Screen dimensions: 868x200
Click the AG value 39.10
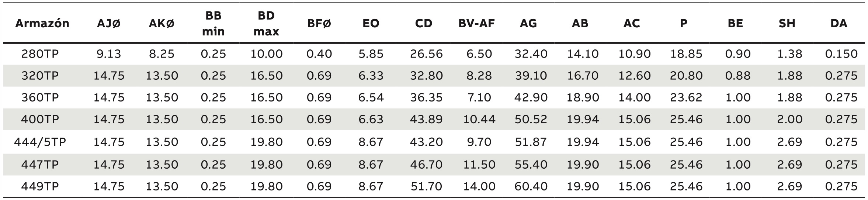pos(531,76)
